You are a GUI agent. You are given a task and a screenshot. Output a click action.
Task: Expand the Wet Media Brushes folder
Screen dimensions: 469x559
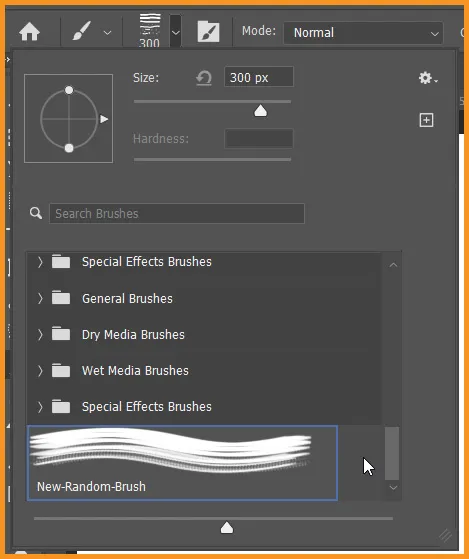[x=40, y=371]
